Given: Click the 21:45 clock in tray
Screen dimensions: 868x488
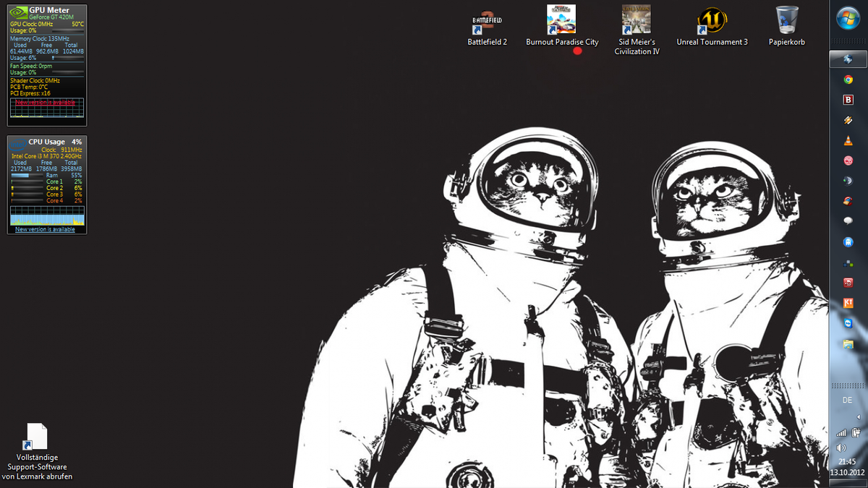Looking at the screenshot, I should (848, 461).
